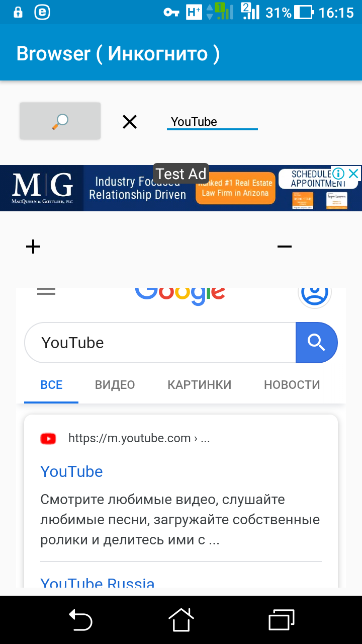
Task: Open Google hamburger menu
Action: click(46, 291)
